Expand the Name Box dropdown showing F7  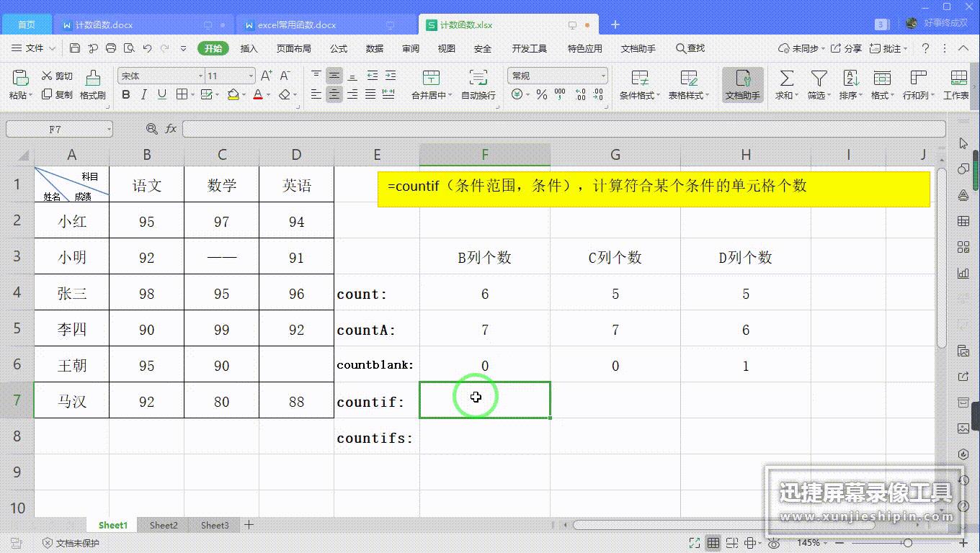[x=109, y=129]
